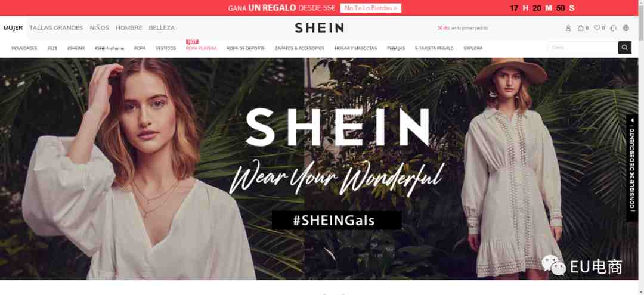
Task: Click the customer support headset icon
Action: click(614, 29)
